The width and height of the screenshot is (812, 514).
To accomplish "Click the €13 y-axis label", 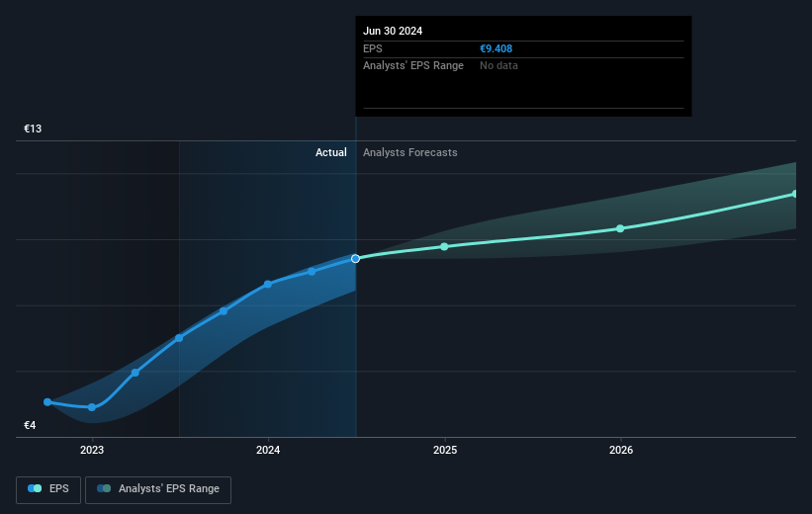I will [33, 128].
